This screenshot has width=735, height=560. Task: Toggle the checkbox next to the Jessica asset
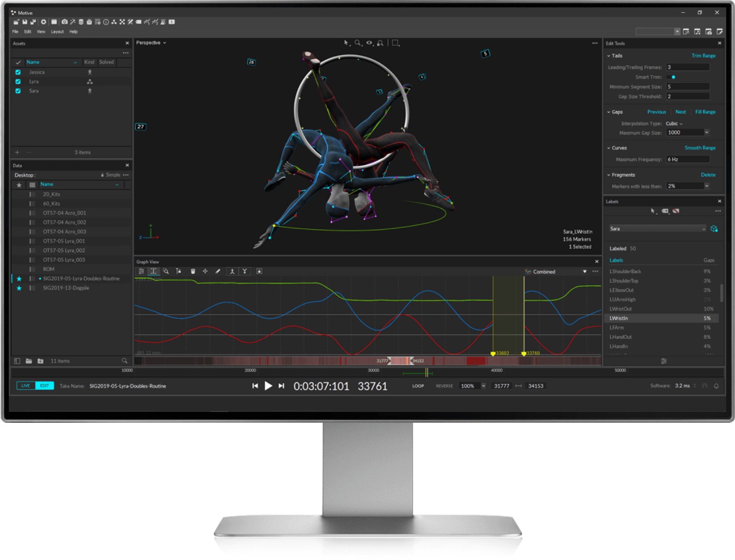pyautogui.click(x=18, y=72)
